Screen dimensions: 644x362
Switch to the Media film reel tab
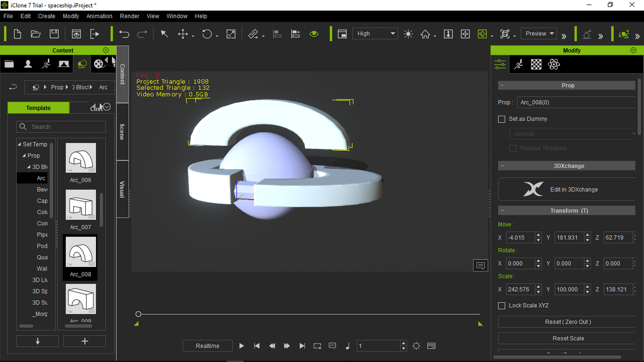(99, 64)
